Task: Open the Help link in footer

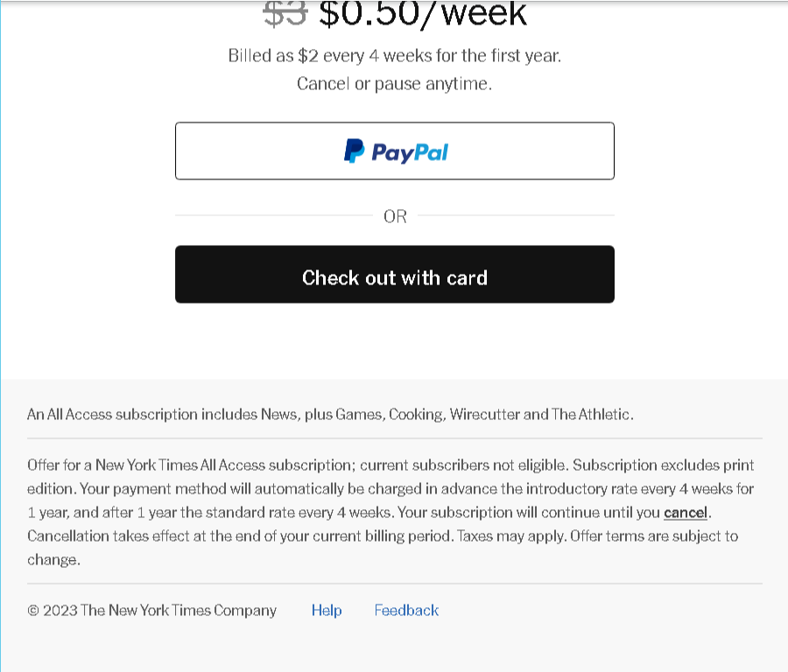Action: (327, 610)
